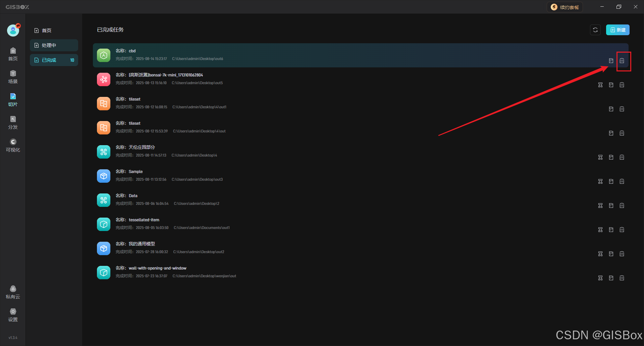Go to 首页 in the left icon bar
Viewport: 644px width, 346px height.
click(x=13, y=54)
